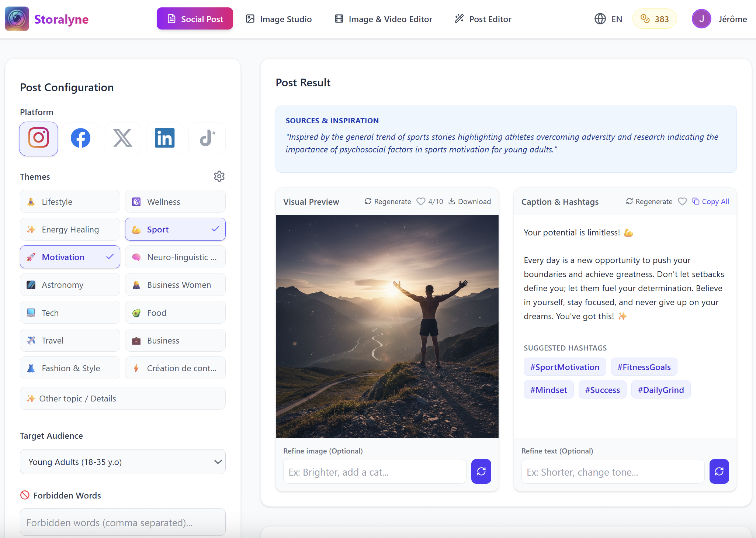Viewport: 756px width, 538px height.
Task: Download the generated visual
Action: (470, 201)
